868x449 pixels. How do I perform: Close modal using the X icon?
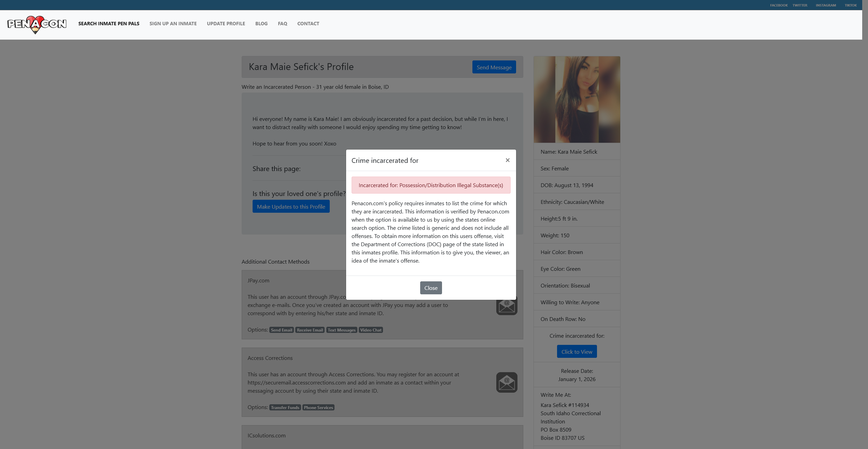[508, 160]
